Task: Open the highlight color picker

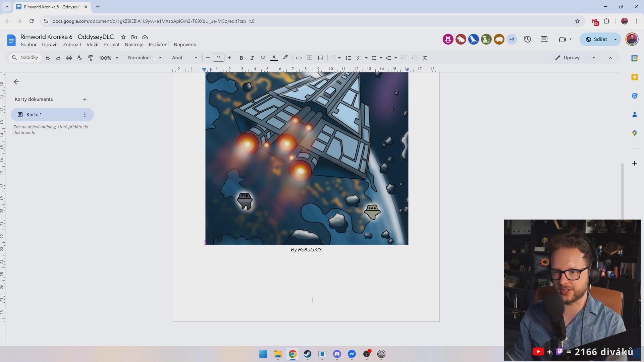Action: tap(285, 58)
